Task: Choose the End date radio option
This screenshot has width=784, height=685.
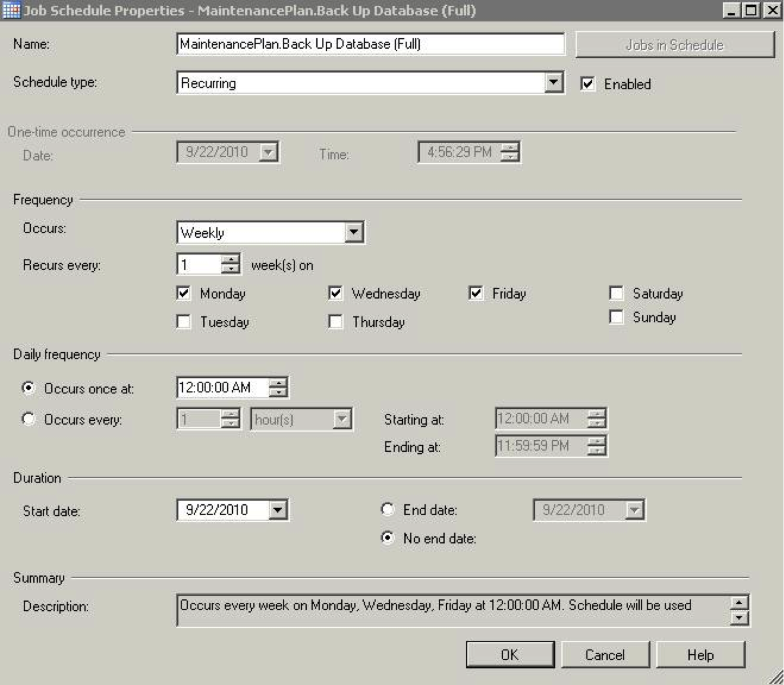Action: [387, 509]
